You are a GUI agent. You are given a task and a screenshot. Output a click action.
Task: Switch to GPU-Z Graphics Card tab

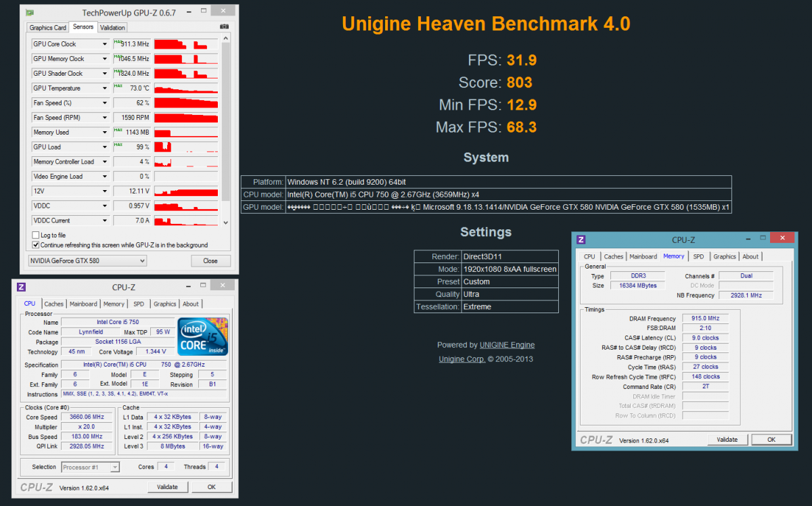click(x=48, y=28)
